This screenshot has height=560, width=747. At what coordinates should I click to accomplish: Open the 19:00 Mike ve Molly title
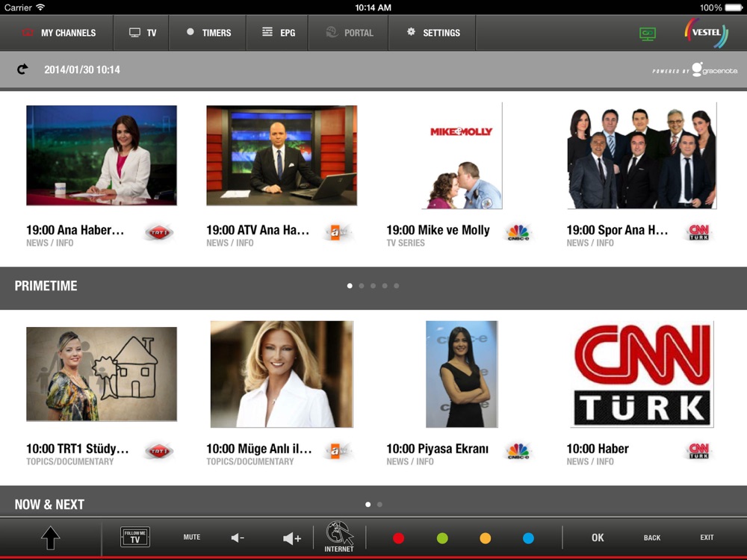tap(438, 230)
